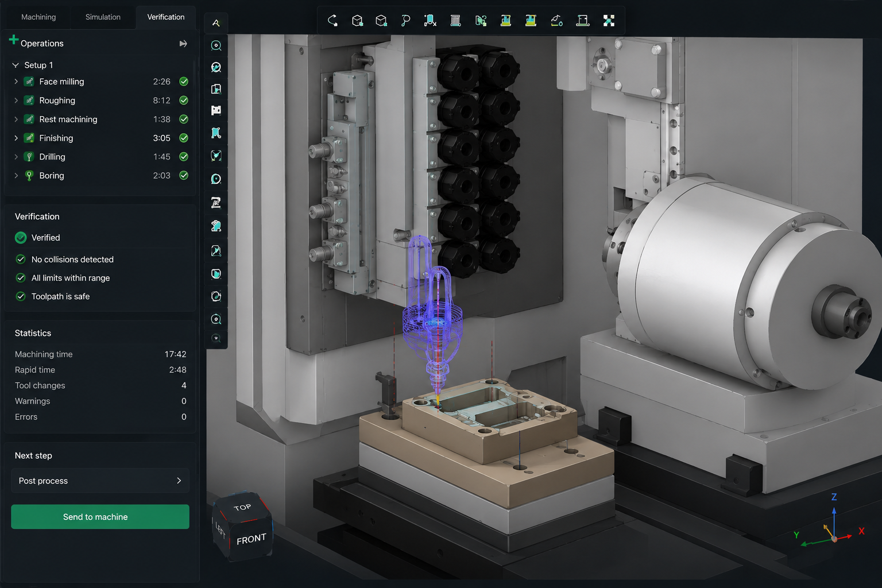This screenshot has height=588, width=882.
Task: Expand the Finishing operation
Action: click(x=16, y=138)
